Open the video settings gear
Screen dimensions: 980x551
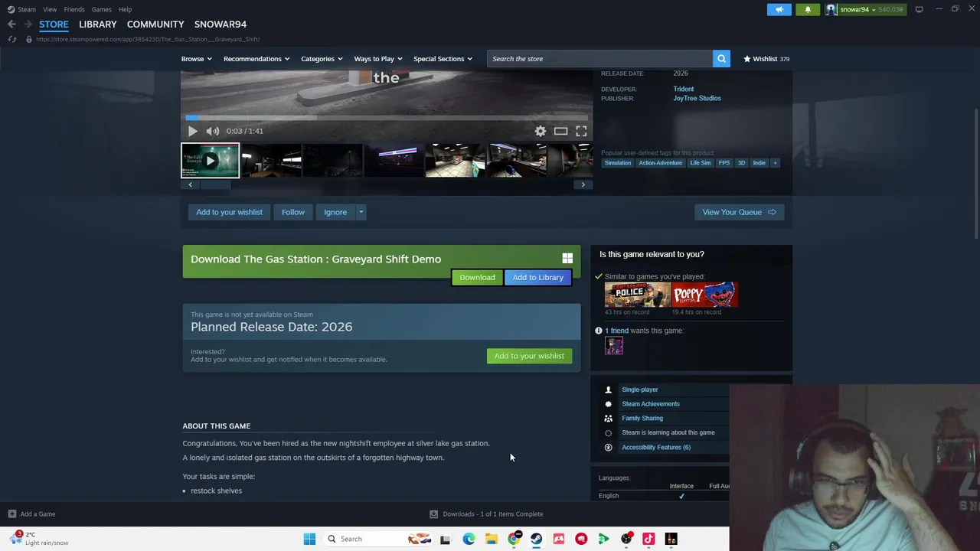[x=541, y=131]
